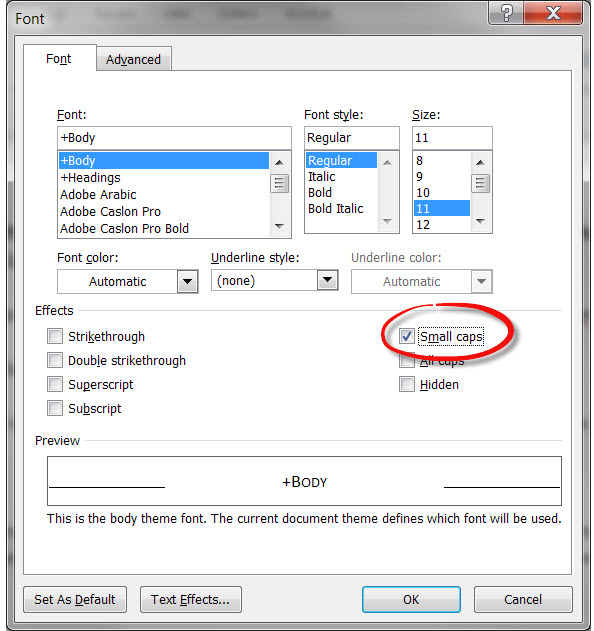
Task: Click the size list scrollbar thumb
Action: (480, 184)
